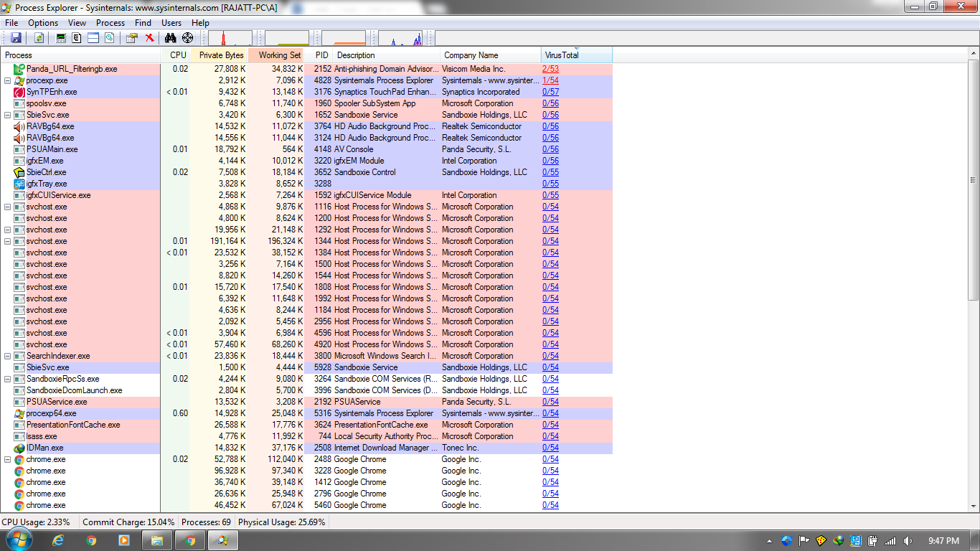Click the 'Processes: 69' status bar entry
This screenshot has width=980, height=551.
(x=206, y=522)
